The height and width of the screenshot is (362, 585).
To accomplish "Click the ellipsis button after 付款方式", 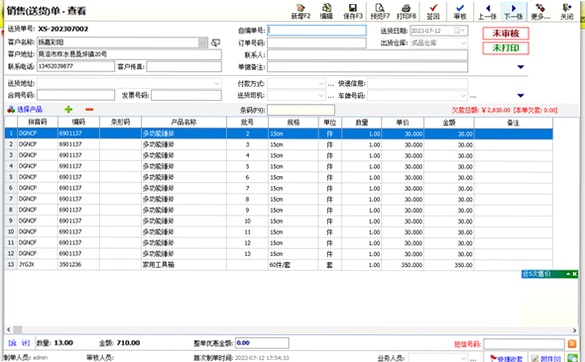I will tap(331, 84).
